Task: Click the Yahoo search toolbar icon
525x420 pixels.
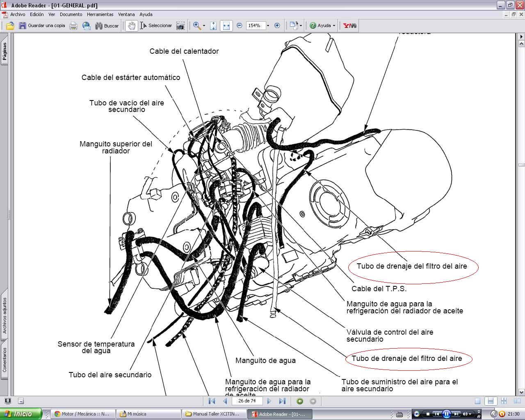Action: 349,25
